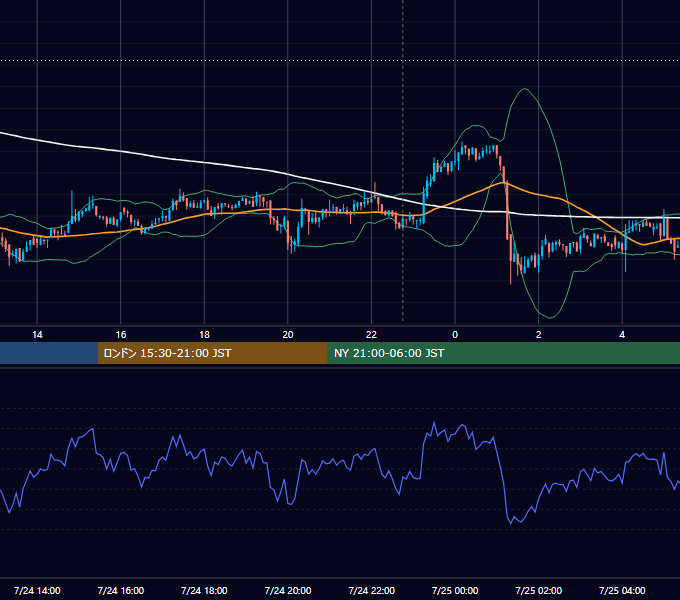680x600 pixels.
Task: Click the NY 21:00-06:00 JST session bar
Action: [503, 353]
